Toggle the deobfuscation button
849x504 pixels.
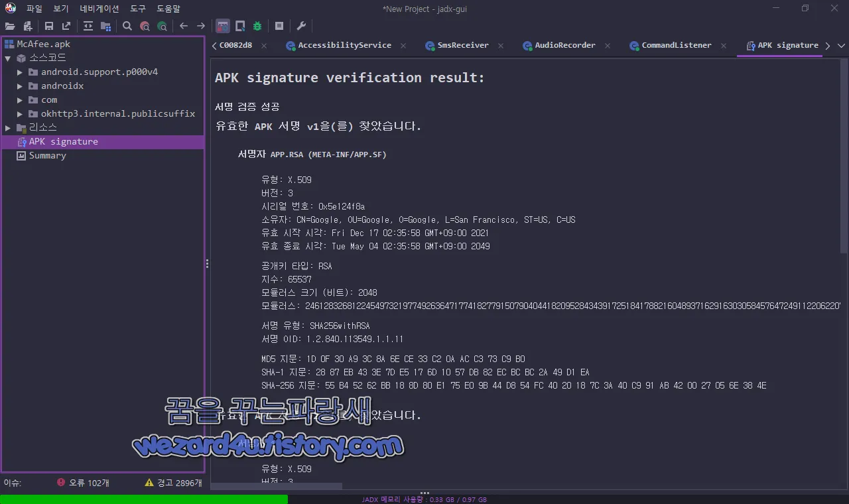pos(223,27)
